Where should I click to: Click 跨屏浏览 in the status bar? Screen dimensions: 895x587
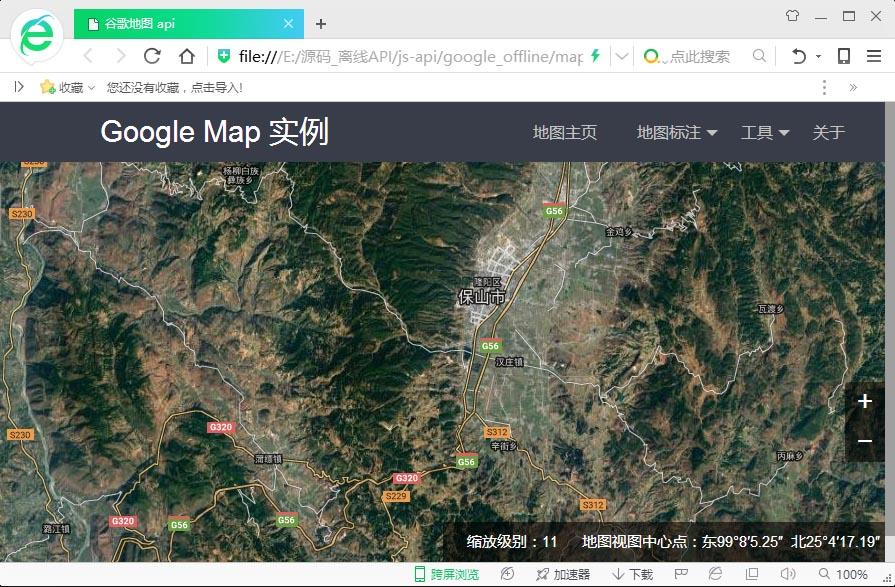pos(447,574)
